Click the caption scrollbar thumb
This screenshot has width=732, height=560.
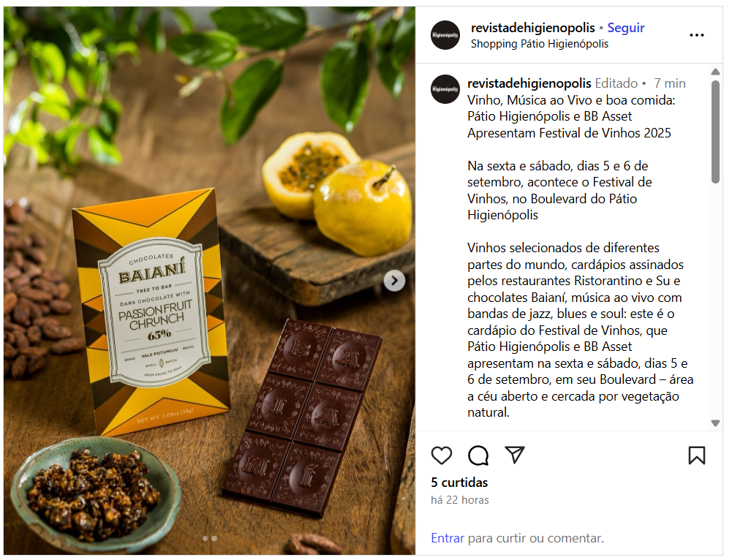pyautogui.click(x=715, y=132)
